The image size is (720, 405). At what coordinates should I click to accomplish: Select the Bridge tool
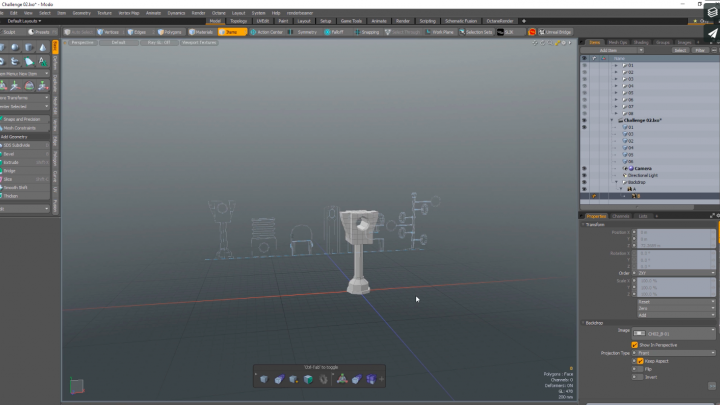pos(10,170)
